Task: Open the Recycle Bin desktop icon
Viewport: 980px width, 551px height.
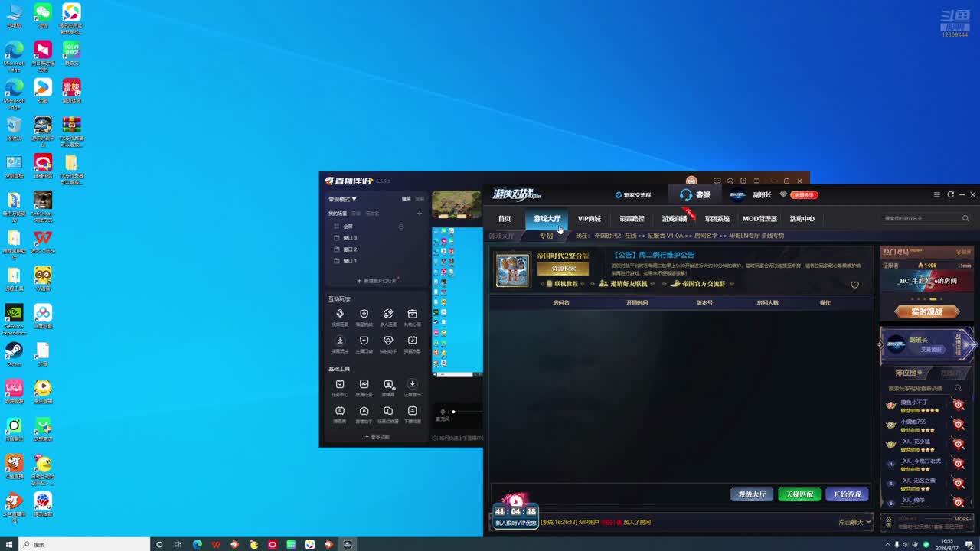Action: 14,129
